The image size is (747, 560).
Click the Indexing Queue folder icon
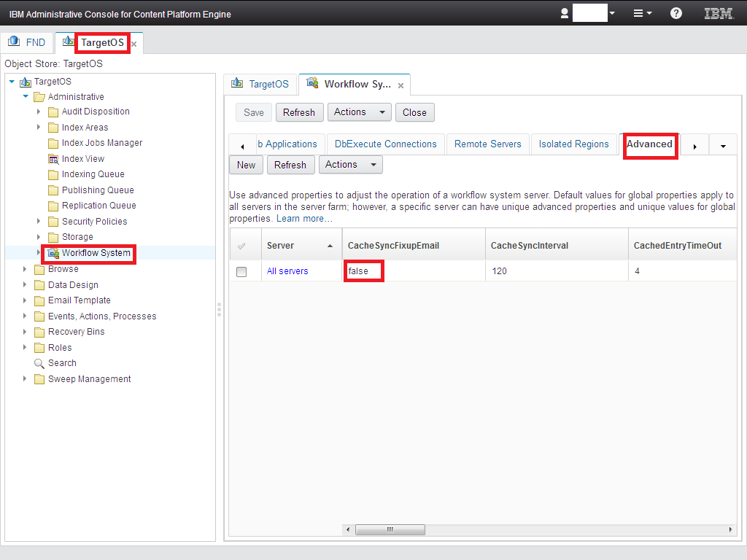[55, 174]
